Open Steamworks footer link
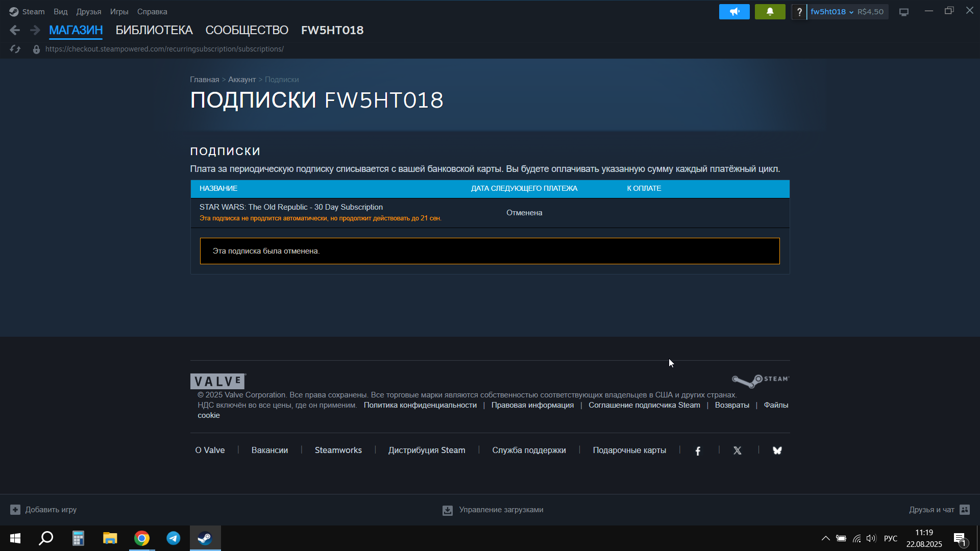 click(x=338, y=450)
